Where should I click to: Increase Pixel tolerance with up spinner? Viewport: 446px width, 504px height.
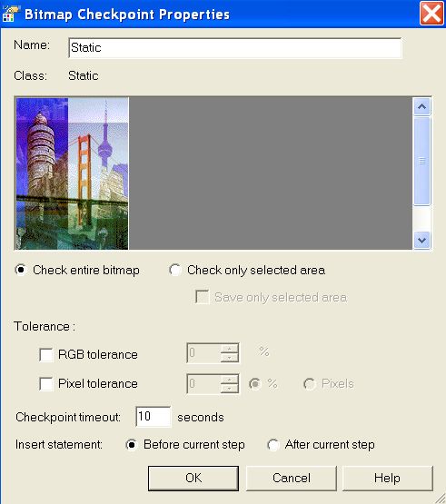pyautogui.click(x=230, y=380)
